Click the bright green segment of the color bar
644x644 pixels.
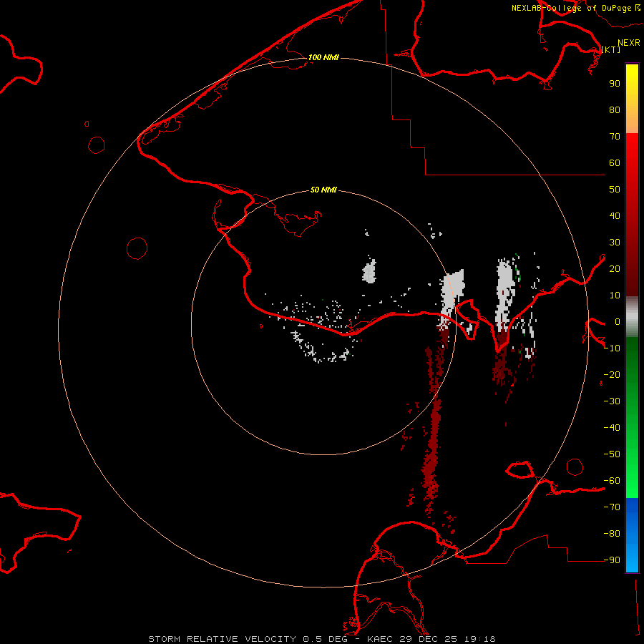(x=632, y=418)
